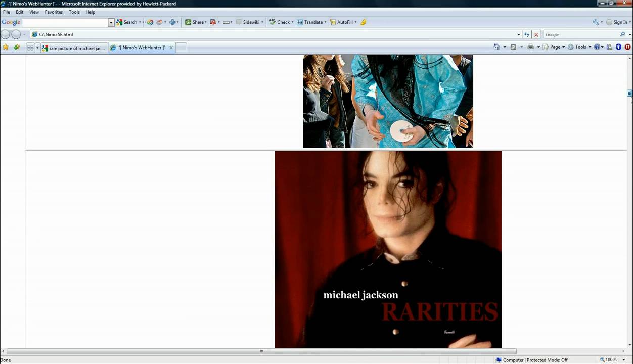This screenshot has height=364, width=633.
Task: Click the Google search box near address bar
Action: (x=581, y=34)
